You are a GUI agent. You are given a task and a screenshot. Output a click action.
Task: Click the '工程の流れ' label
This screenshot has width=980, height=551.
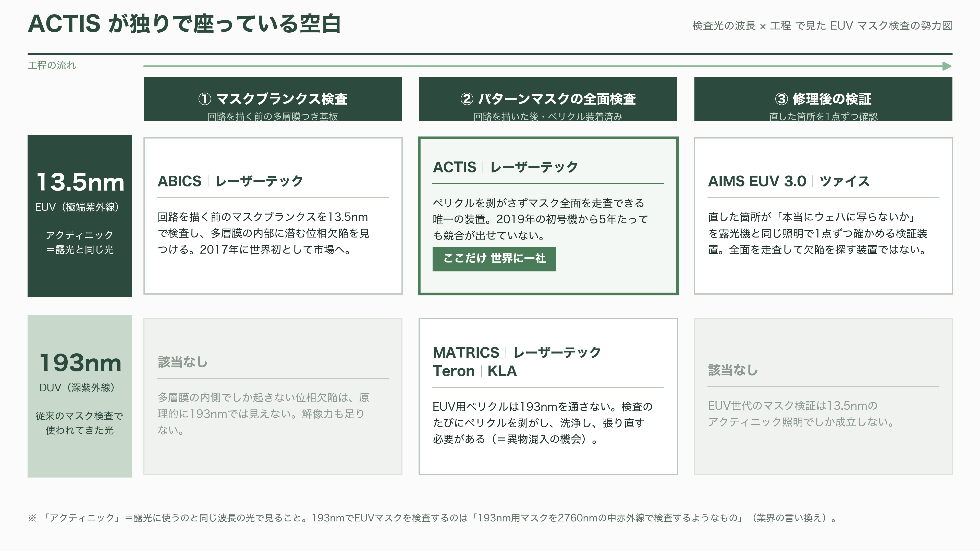pyautogui.click(x=52, y=65)
